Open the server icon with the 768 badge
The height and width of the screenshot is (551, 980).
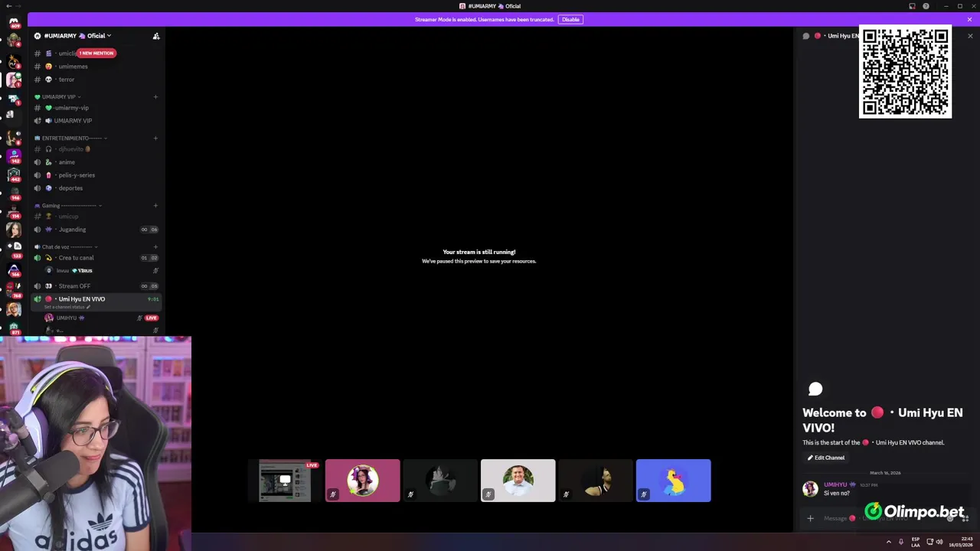(x=13, y=289)
